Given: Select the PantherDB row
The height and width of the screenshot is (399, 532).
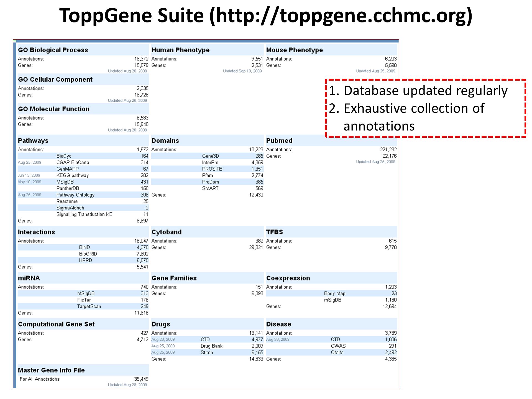Looking at the screenshot, I should [83, 188].
